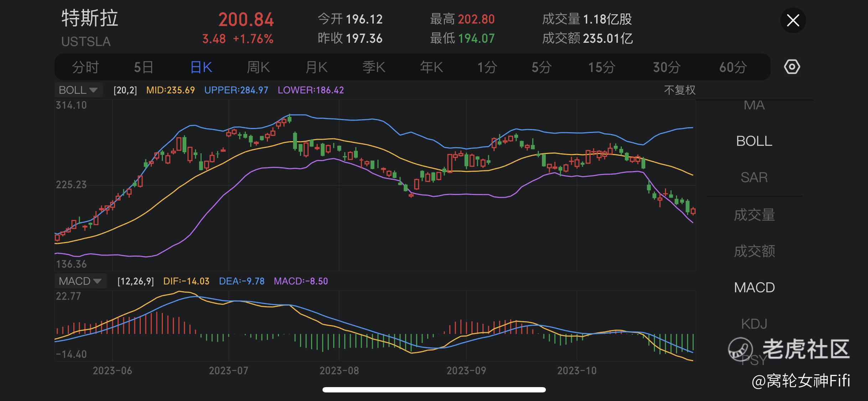The height and width of the screenshot is (401, 868).
Task: Choose KDJ in indicator list
Action: point(754,324)
